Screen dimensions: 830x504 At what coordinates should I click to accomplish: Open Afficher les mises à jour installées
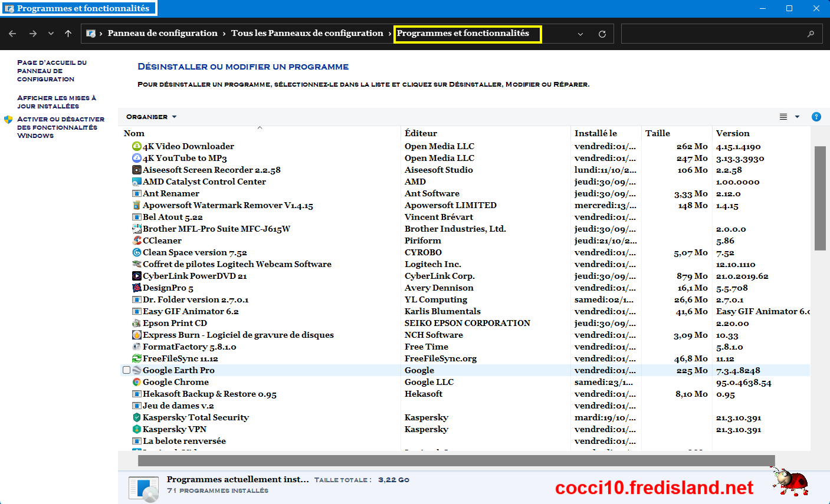[57, 102]
